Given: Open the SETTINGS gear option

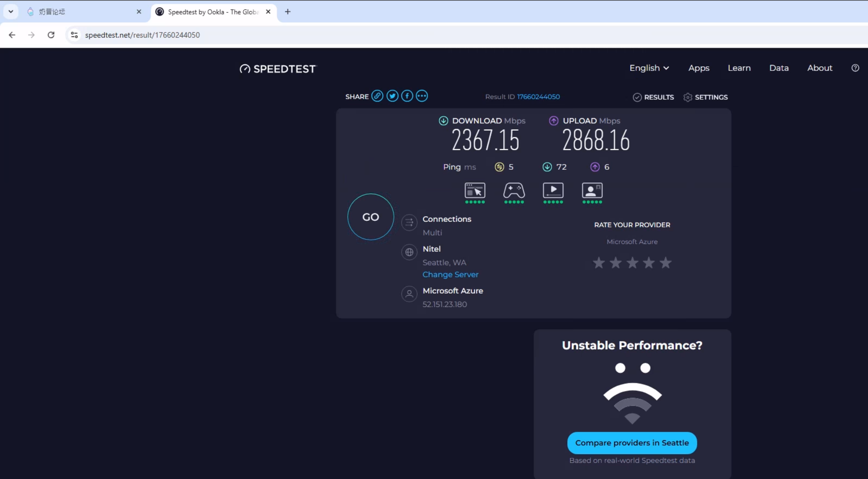Looking at the screenshot, I should [x=705, y=97].
